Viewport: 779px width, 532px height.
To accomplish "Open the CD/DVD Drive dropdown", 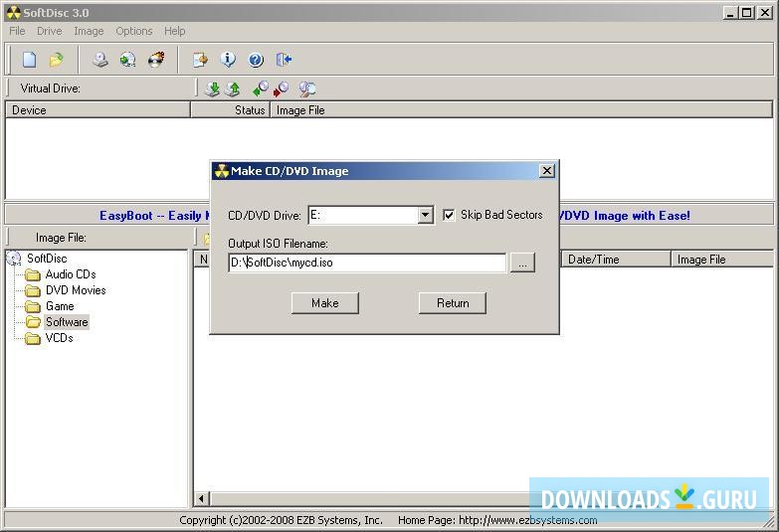I will tap(425, 215).
